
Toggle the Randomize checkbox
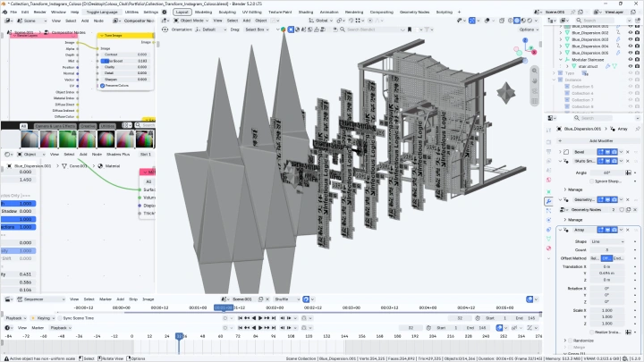[570, 341]
